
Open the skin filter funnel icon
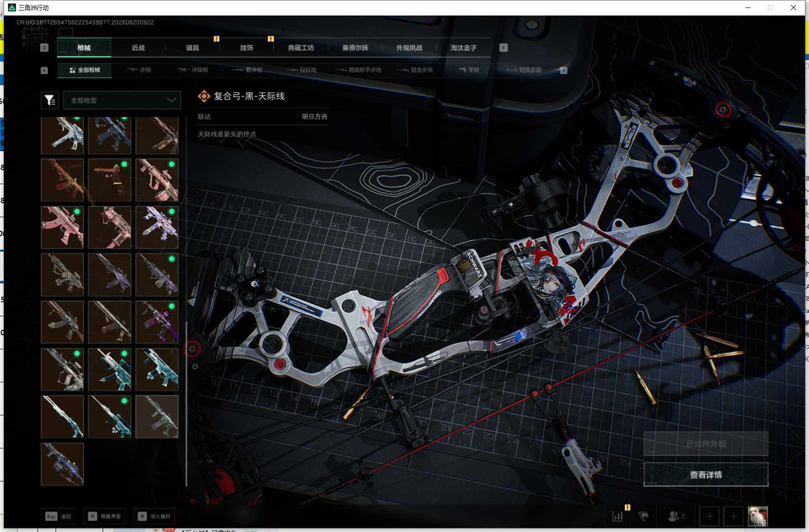(x=50, y=100)
